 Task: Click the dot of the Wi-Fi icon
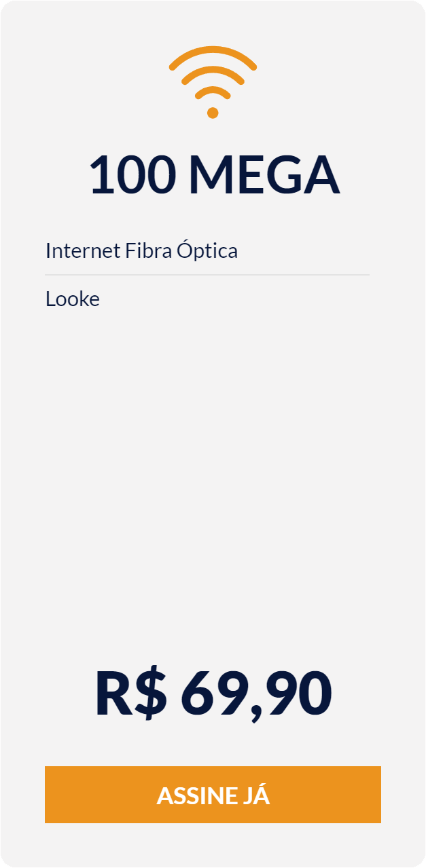click(x=213, y=113)
